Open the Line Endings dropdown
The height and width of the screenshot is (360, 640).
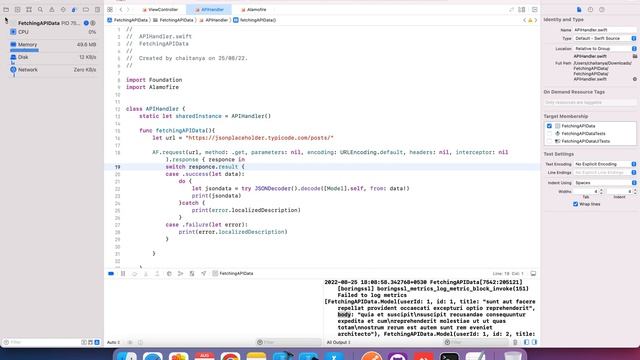[605, 173]
